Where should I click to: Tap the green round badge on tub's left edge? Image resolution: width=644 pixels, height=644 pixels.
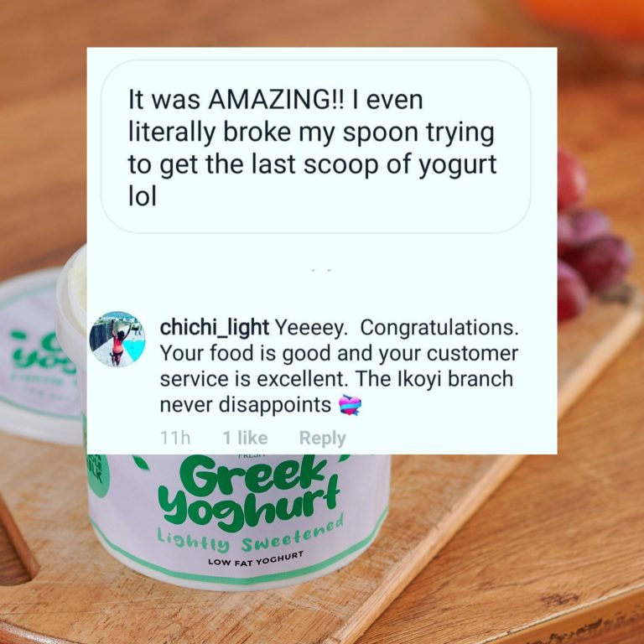[98, 475]
